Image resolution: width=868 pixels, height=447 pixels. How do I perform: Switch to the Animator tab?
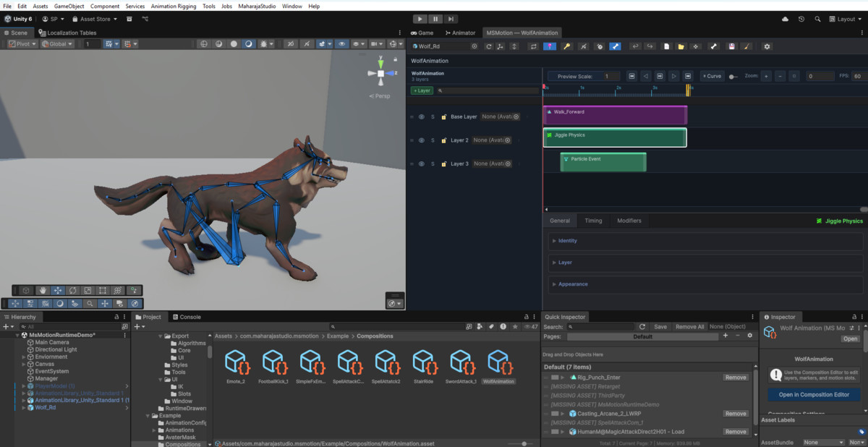point(460,33)
